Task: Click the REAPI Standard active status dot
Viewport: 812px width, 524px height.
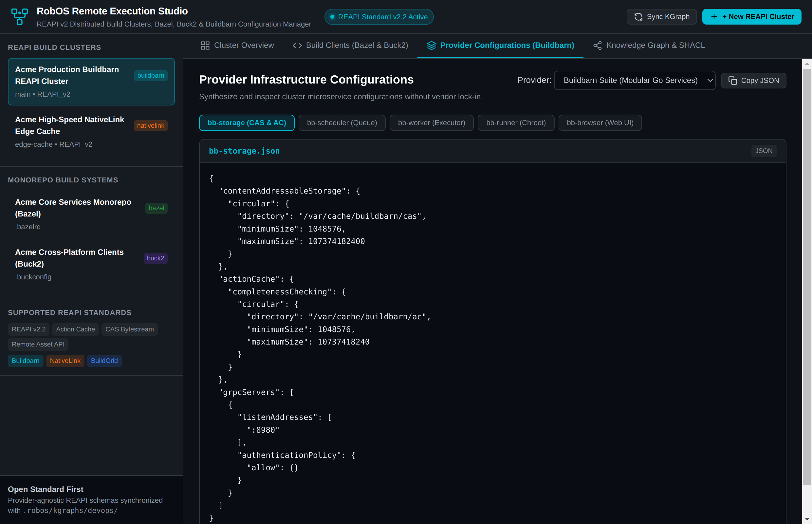Action: [x=332, y=17]
